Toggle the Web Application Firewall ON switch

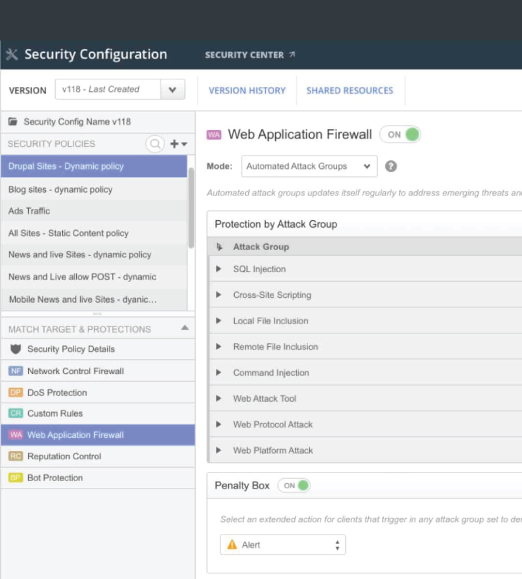point(401,134)
